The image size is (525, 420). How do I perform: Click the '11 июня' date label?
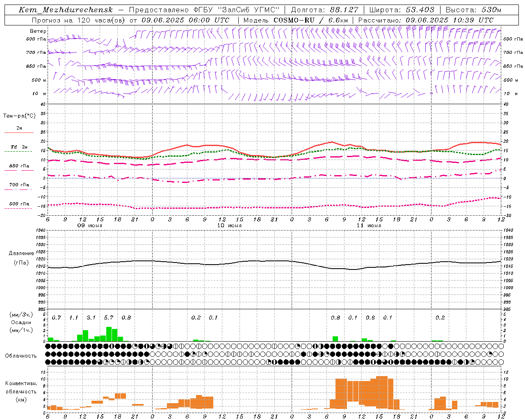(369, 226)
